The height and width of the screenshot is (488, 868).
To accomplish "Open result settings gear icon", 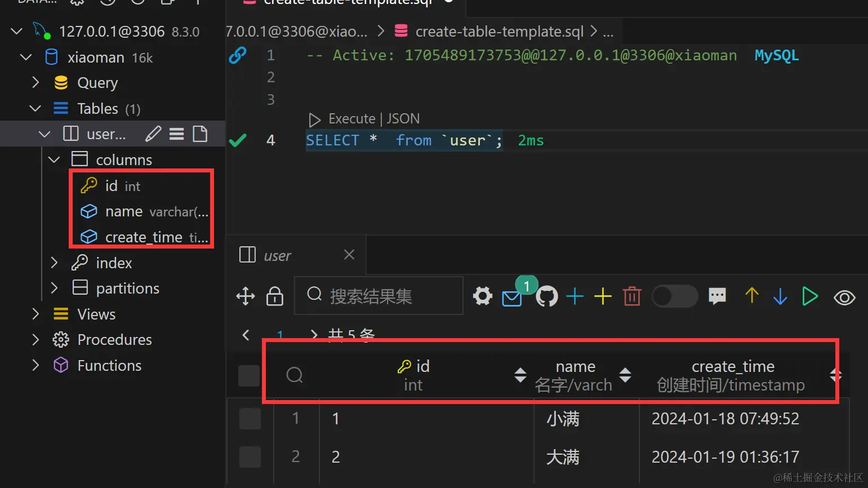I will [x=483, y=296].
